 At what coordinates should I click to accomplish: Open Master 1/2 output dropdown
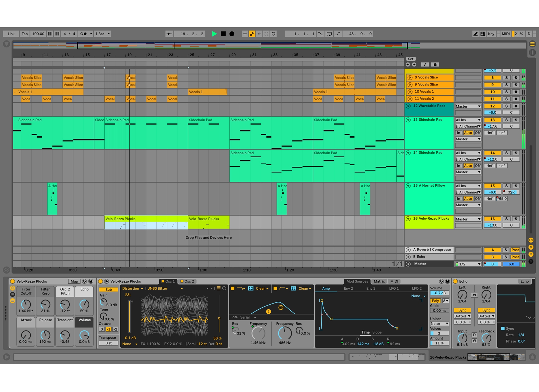[x=468, y=264]
